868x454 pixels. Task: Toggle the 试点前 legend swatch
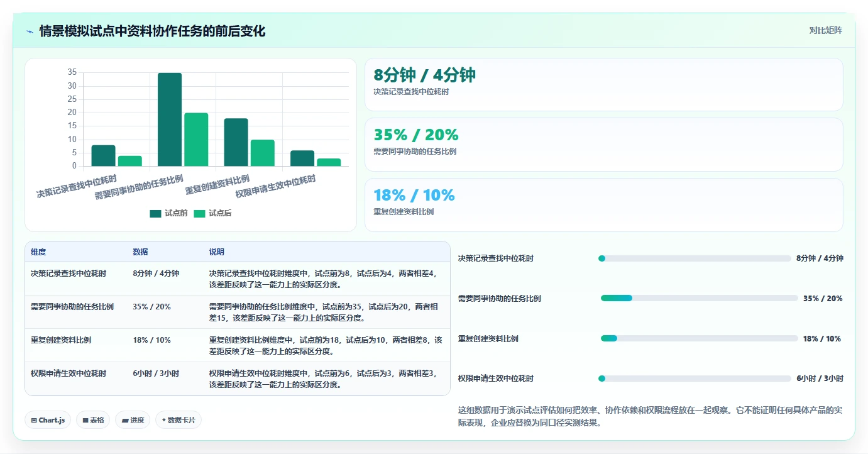[x=155, y=213]
